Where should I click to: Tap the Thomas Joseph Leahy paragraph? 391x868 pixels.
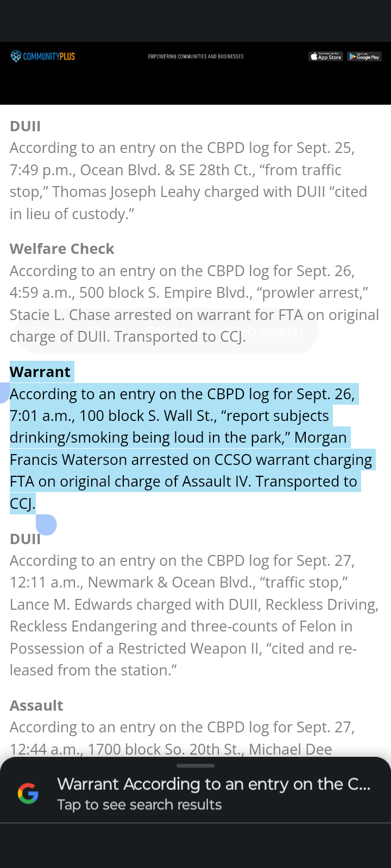(188, 181)
